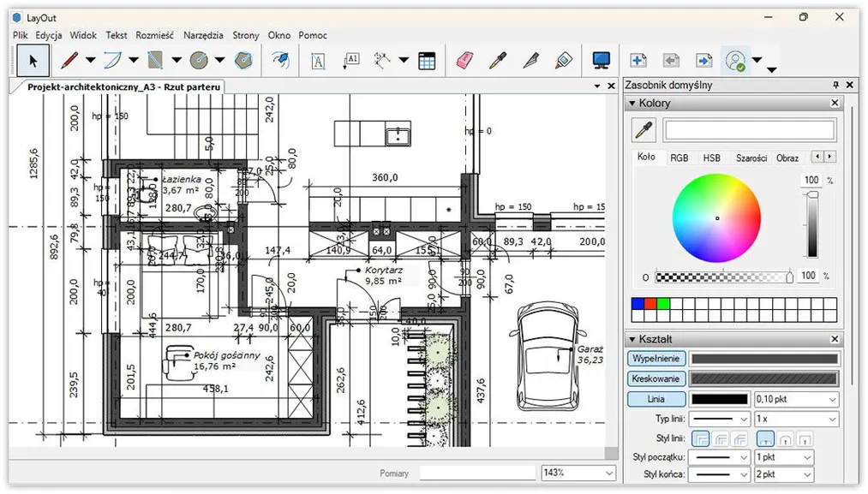Switch to the RGB color tab
Image resolution: width=868 pixels, height=494 pixels.
click(x=679, y=158)
